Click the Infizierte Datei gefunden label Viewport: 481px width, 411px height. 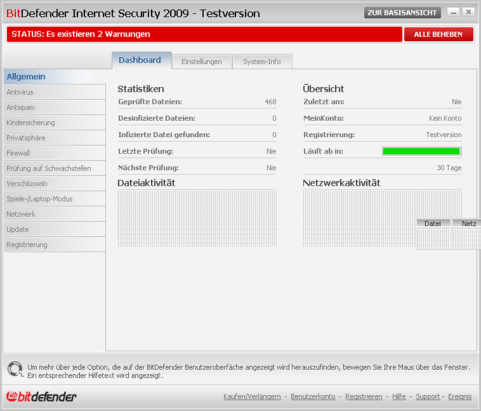164,135
